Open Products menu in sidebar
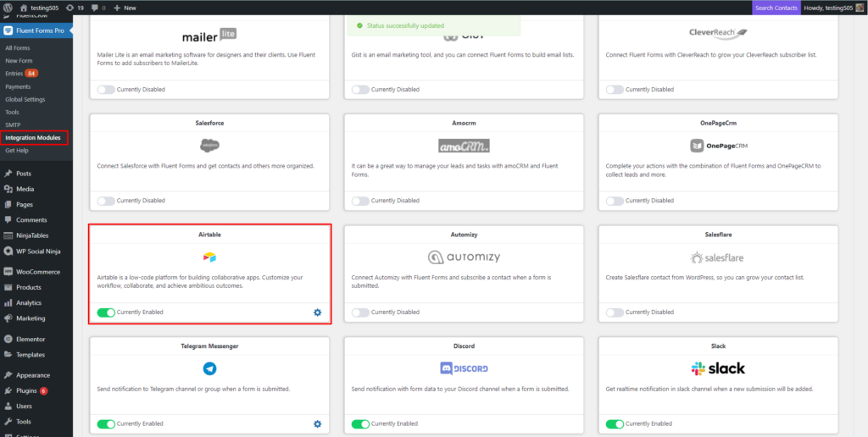The height and width of the screenshot is (437, 868). pos(29,287)
